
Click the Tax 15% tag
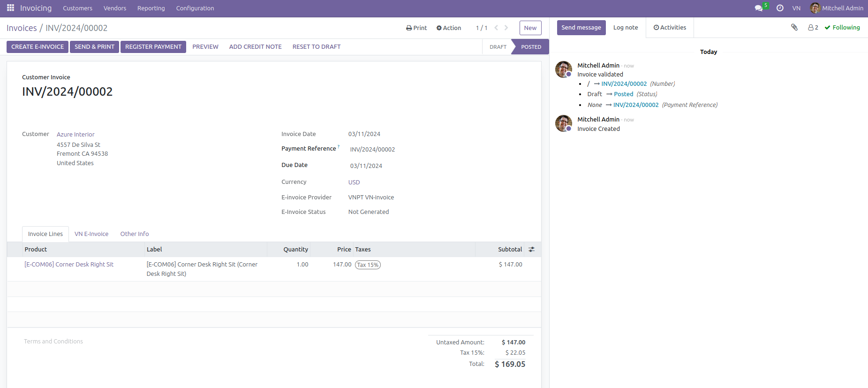(368, 265)
